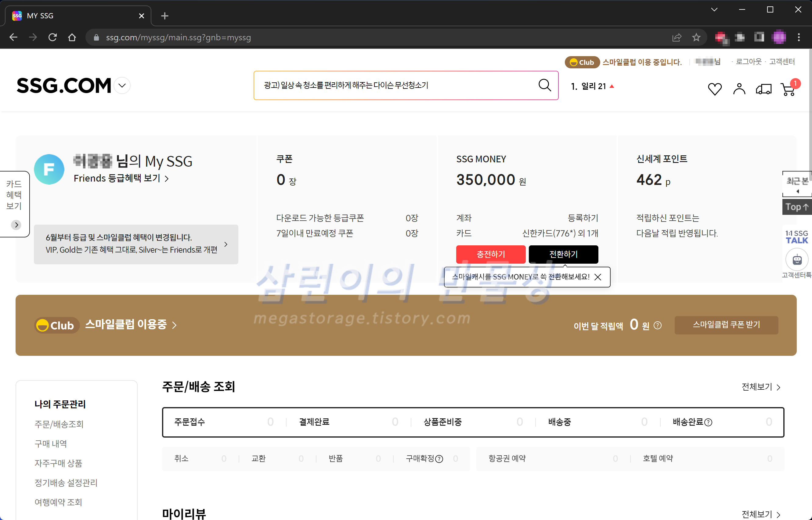The width and height of the screenshot is (812, 520).
Task: Open the extensions puzzle icon
Action: pyautogui.click(x=740, y=37)
